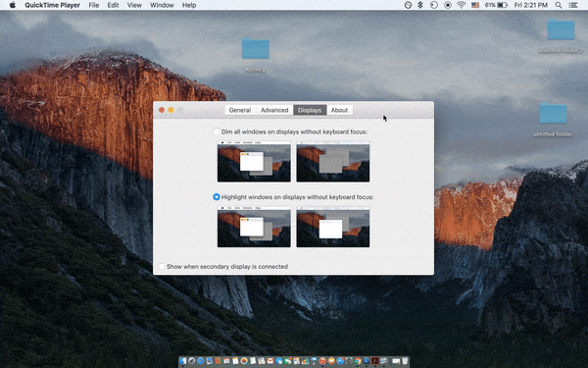Open Keynote from the Dock
The width and height of the screenshot is (588, 368).
point(314,361)
